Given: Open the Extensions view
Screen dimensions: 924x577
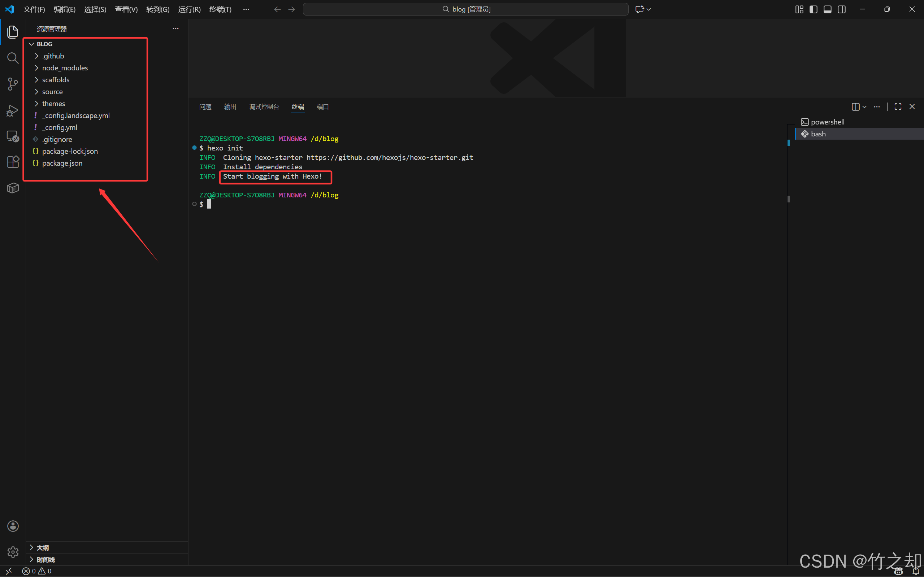Looking at the screenshot, I should pos(13,162).
